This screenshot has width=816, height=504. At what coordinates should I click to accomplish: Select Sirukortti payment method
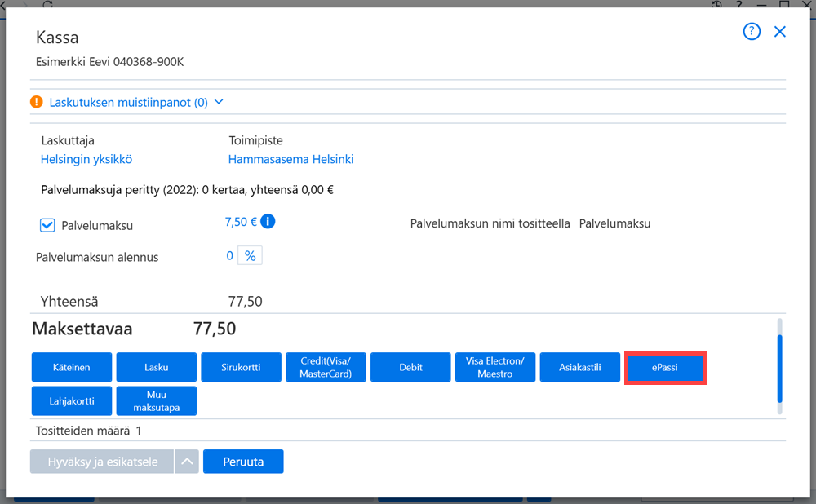(x=241, y=367)
